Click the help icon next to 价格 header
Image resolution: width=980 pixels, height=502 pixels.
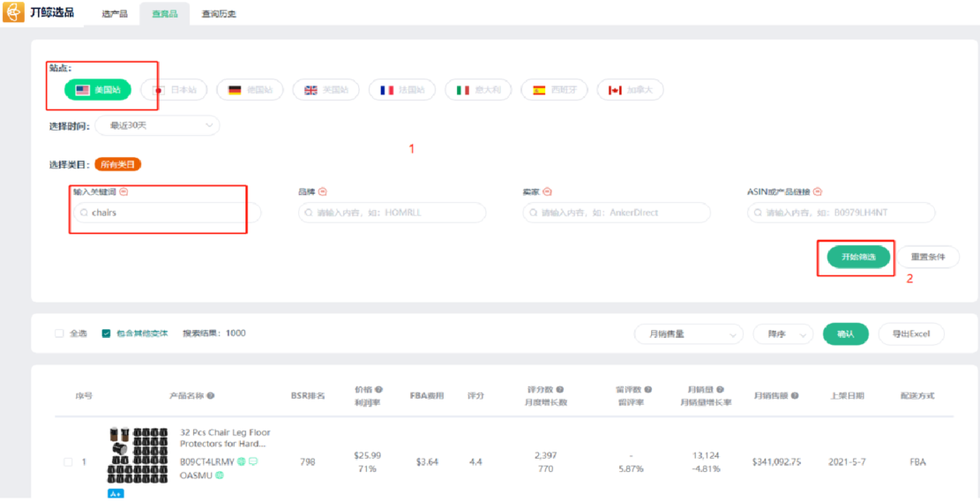(378, 389)
